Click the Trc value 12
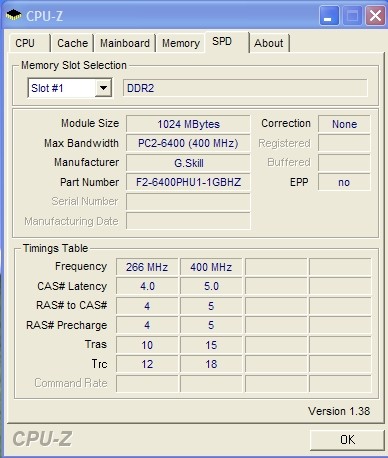The height and width of the screenshot is (458, 388). pyautogui.click(x=147, y=364)
